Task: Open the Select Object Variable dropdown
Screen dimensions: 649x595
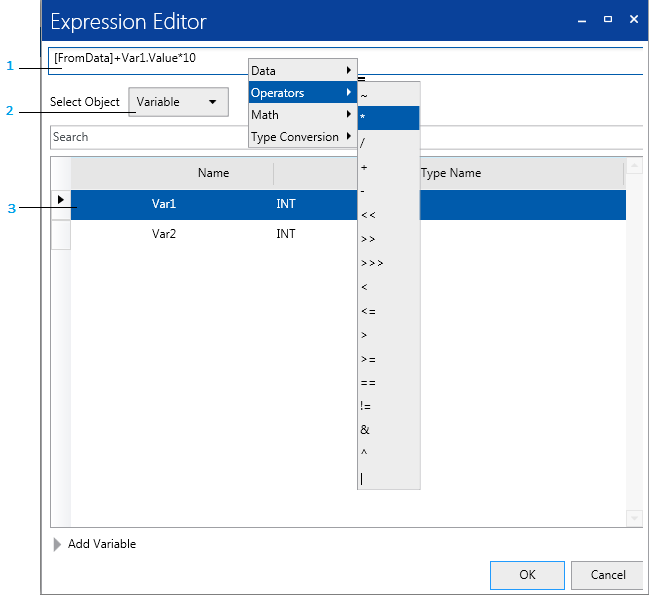Action: [178, 102]
